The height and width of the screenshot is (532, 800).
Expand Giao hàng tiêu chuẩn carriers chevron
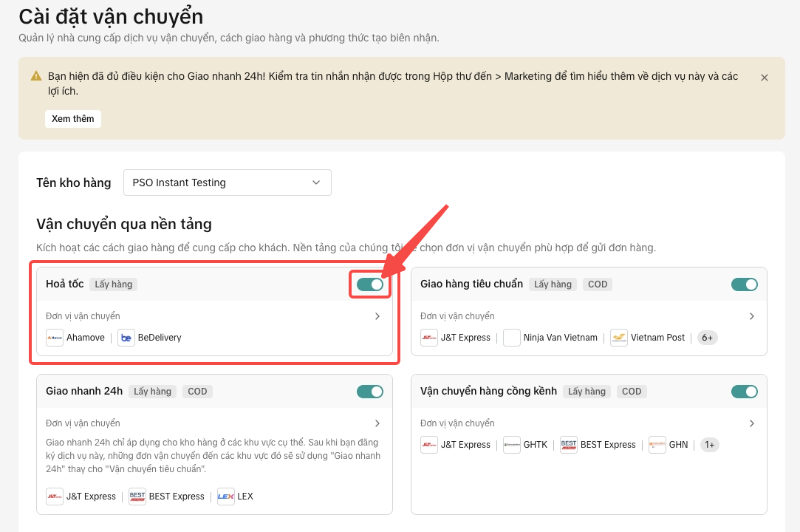pos(752,316)
